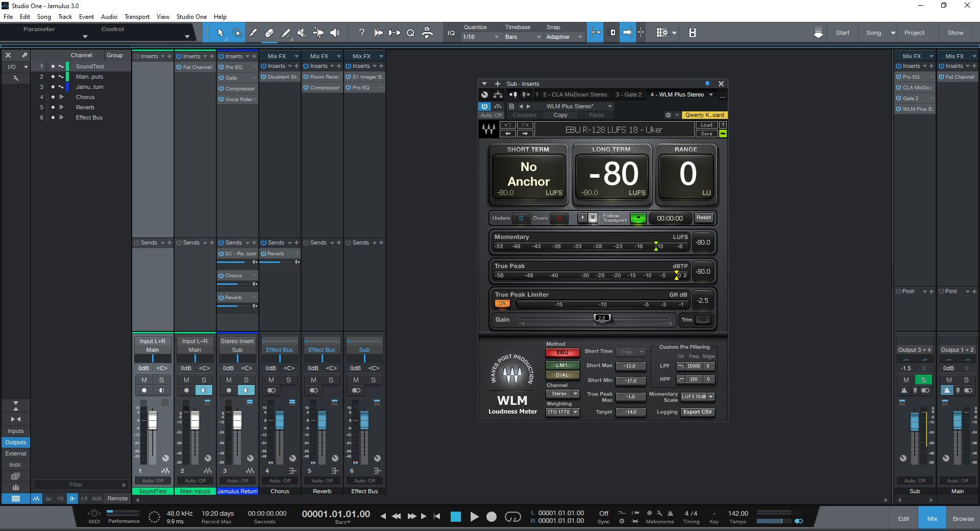
Task: Click the transport Play button
Action: (474, 517)
